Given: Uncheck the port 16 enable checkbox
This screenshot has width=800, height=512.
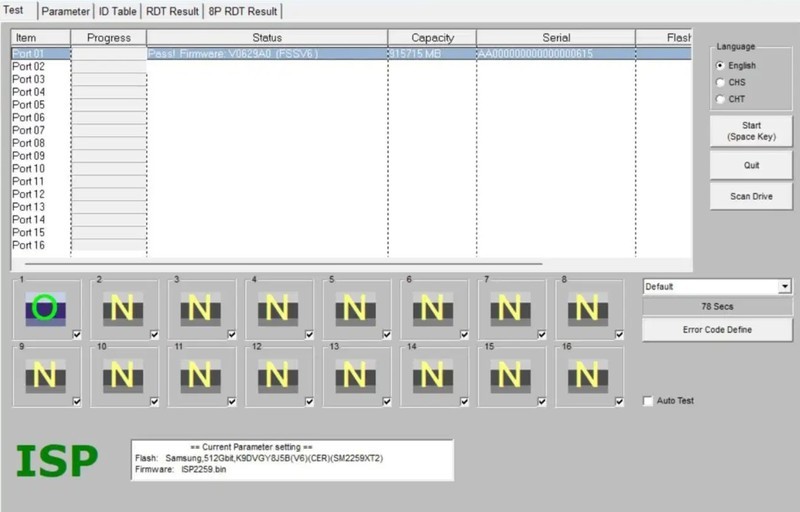Looking at the screenshot, I should (x=619, y=402).
